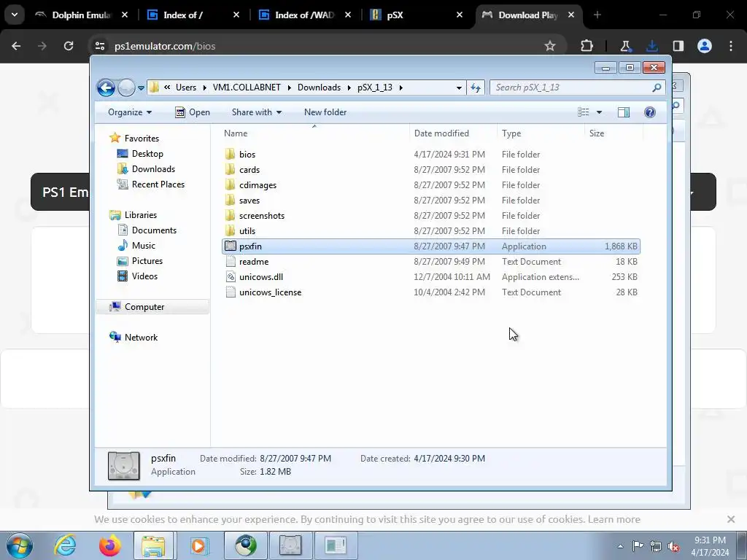Click the Explorer back arrow button
747x560 pixels.
(106, 87)
